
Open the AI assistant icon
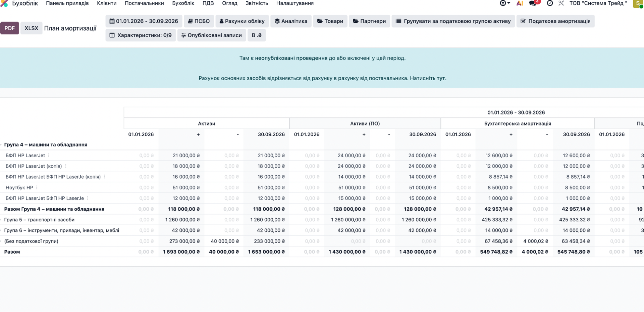pyautogui.click(x=520, y=3)
